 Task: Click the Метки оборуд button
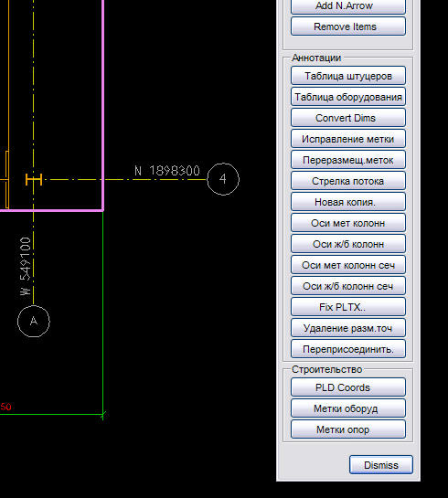(x=348, y=408)
